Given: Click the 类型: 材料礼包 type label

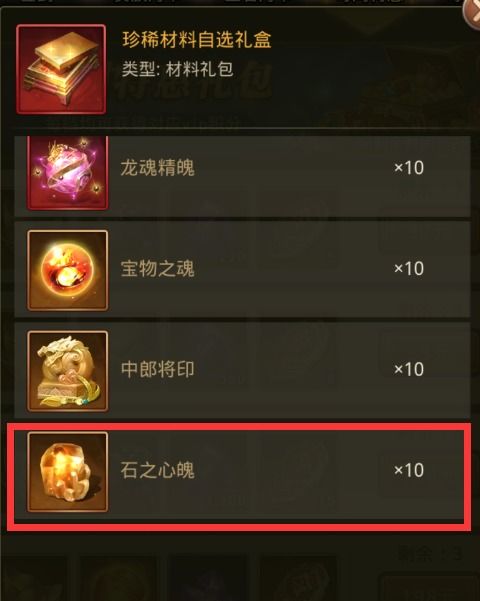Looking at the screenshot, I should coord(178,69).
